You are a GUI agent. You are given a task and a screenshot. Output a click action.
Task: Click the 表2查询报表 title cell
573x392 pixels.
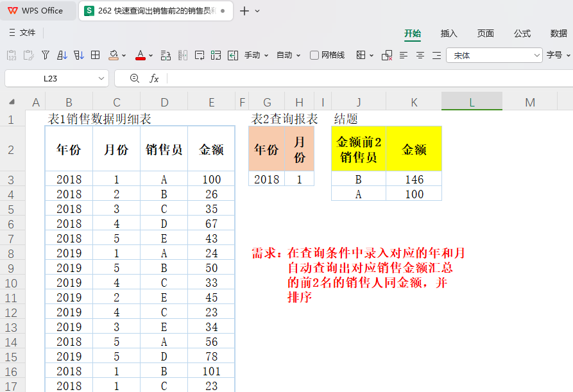(x=284, y=119)
